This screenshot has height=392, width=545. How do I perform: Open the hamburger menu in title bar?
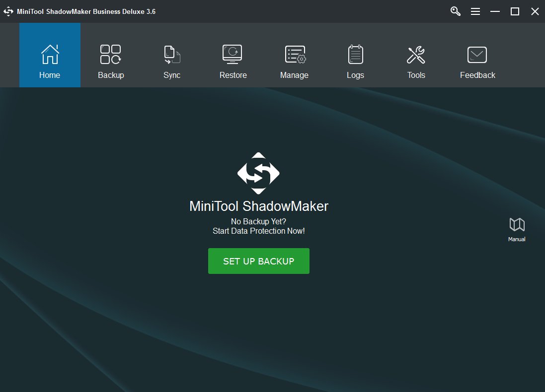pos(475,11)
